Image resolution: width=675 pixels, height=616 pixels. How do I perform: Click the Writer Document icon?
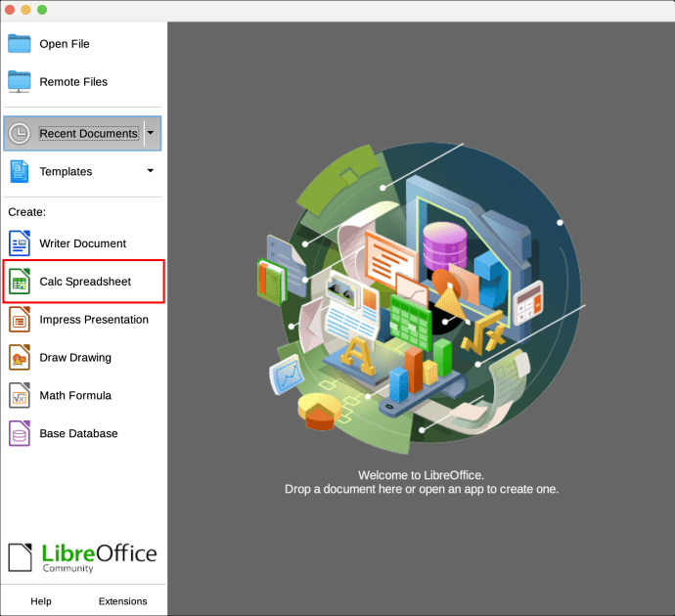[x=20, y=243]
